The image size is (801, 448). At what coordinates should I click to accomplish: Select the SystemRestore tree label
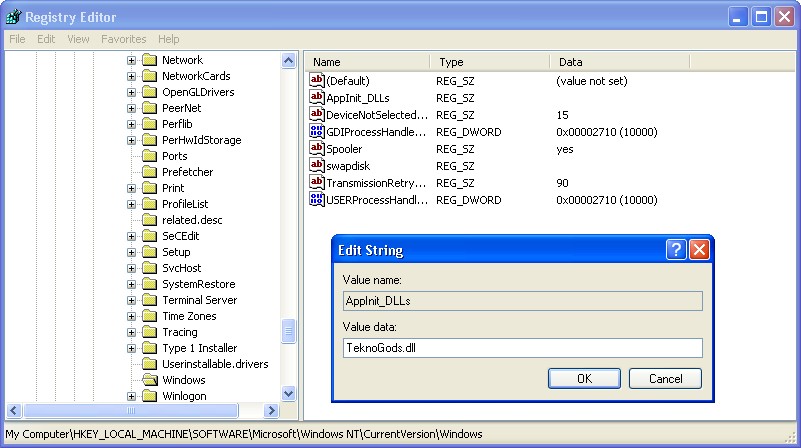[199, 284]
